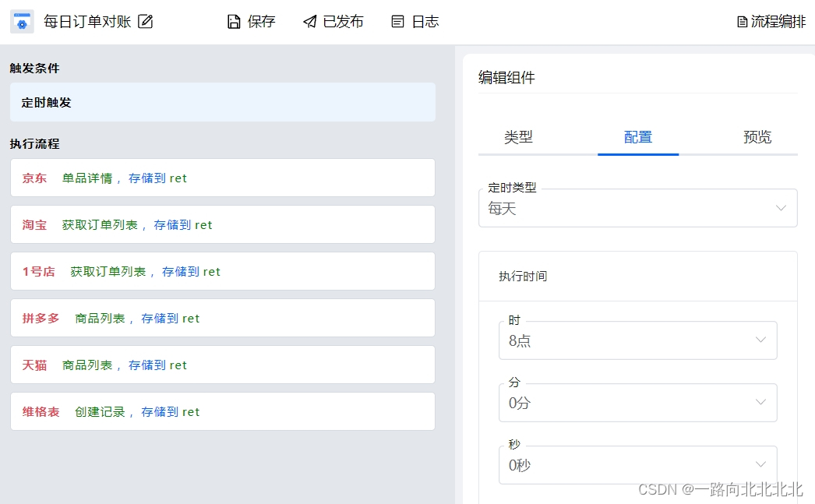Click the save disk icon
Viewport: 815px width, 504px height.
(234, 22)
